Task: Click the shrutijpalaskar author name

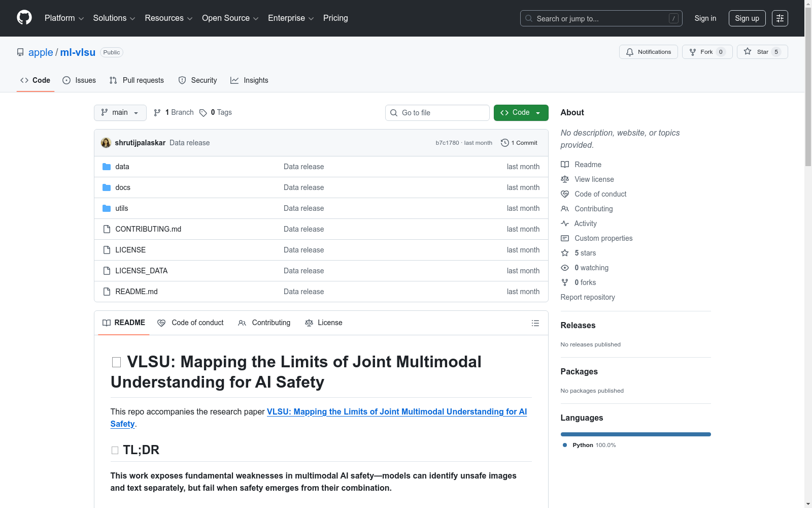Action: coord(140,143)
